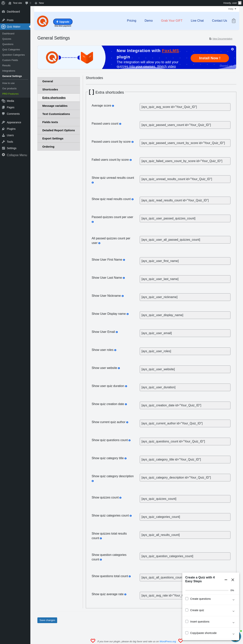The image size is (243, 644).
Task: Click info icon next to Average score
Action: pyautogui.click(x=113, y=106)
